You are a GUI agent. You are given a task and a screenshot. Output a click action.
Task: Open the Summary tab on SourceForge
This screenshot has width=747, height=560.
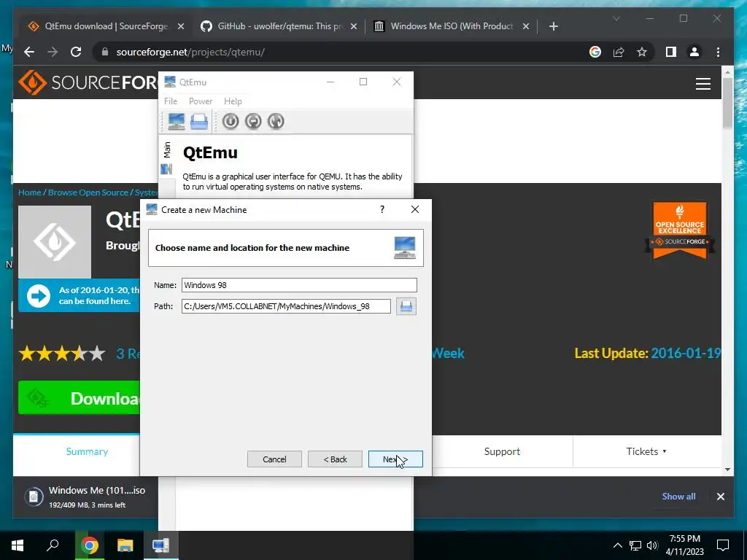coord(87,451)
